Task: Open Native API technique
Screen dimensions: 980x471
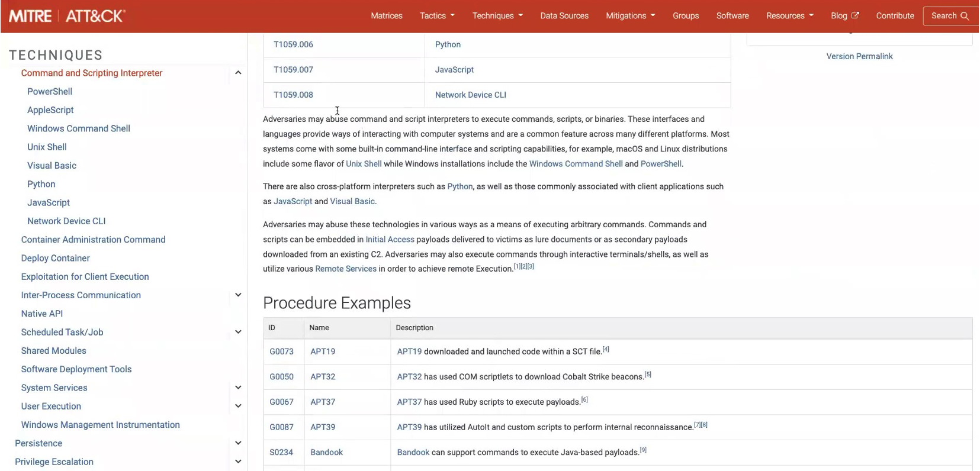Action: tap(42, 314)
